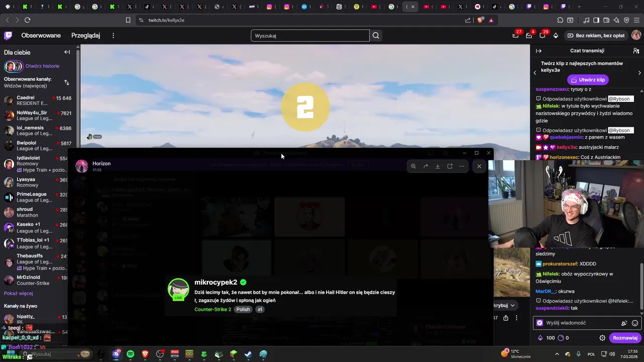Viewport: 644px width, 362px height.
Task: Change followed channels sort order
Action: point(66,82)
